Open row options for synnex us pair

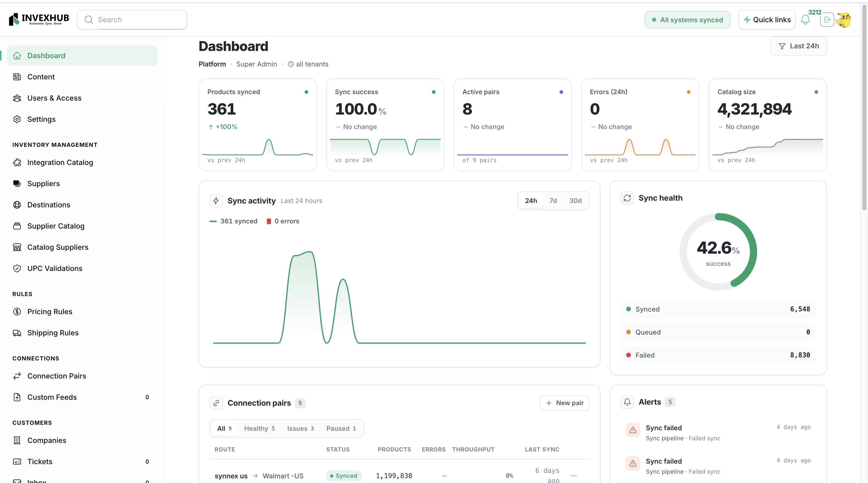coord(574,476)
